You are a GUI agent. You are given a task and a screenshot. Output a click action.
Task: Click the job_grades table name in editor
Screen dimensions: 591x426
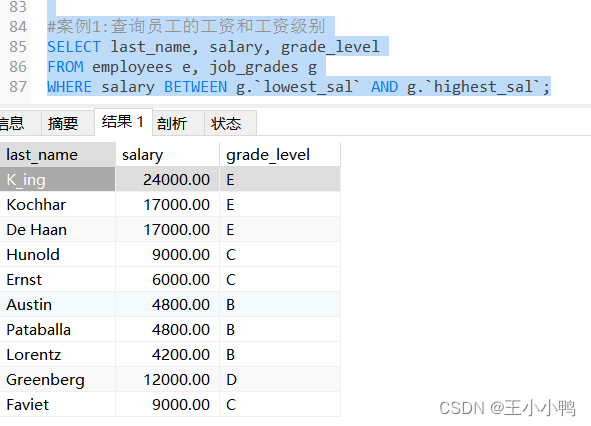click(254, 67)
